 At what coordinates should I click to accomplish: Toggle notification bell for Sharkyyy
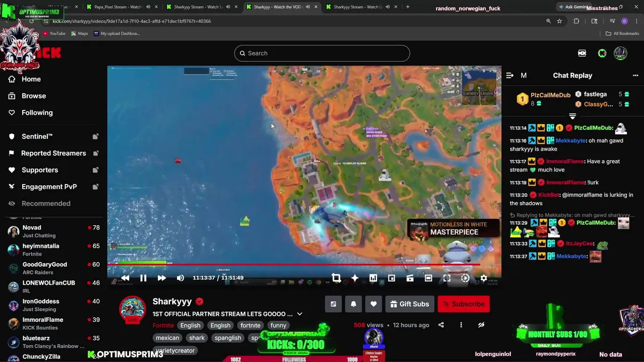[353, 304]
